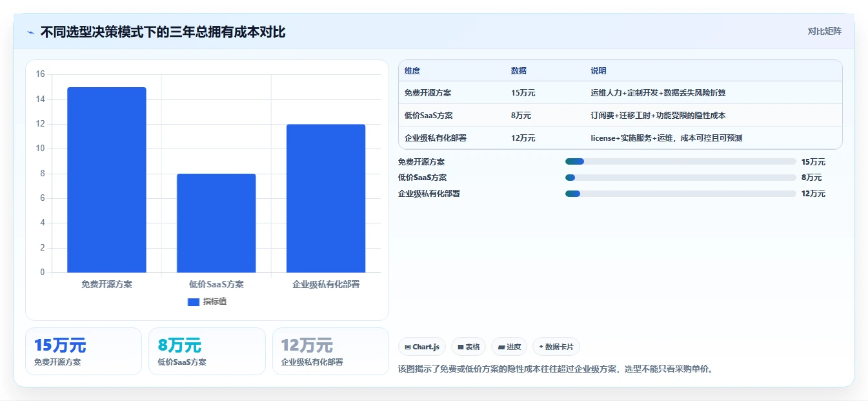Viewport: 868px width, 401px height.
Task: Click the 企业级私有化部署 bar in chart
Action: pyautogui.click(x=326, y=198)
